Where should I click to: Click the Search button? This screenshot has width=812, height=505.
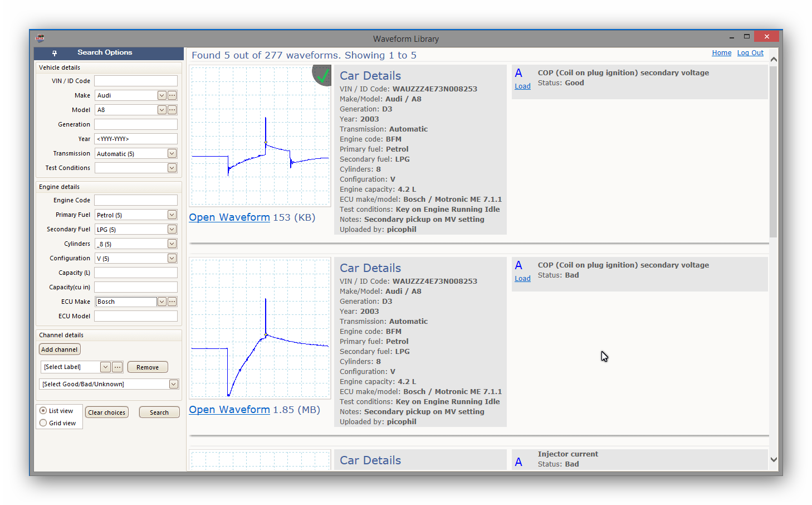coord(159,412)
